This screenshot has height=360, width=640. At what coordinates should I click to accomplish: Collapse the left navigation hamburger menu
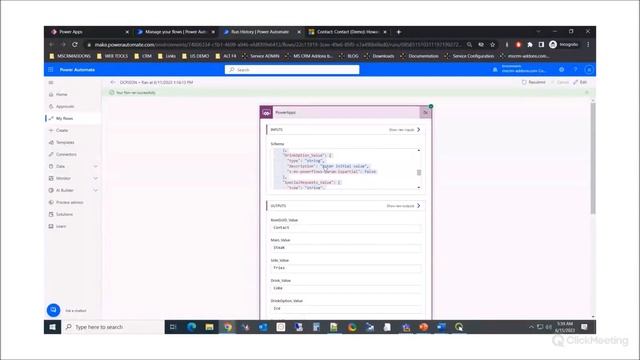click(51, 82)
